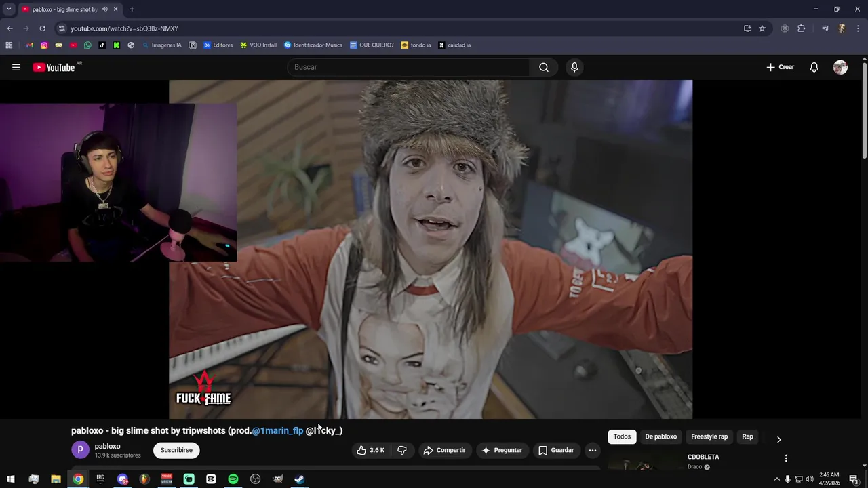This screenshot has height=488, width=868.
Task: Open Windows Start menu
Action: pos(11,479)
